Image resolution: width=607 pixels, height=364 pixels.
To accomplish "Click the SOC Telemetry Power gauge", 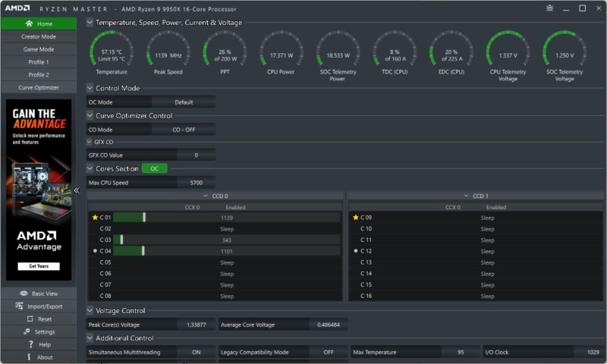I will click(338, 50).
